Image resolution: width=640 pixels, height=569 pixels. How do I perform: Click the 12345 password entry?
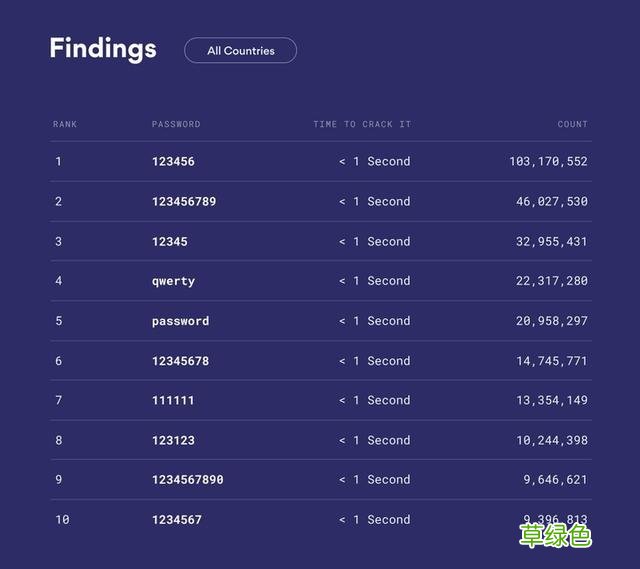click(x=170, y=241)
